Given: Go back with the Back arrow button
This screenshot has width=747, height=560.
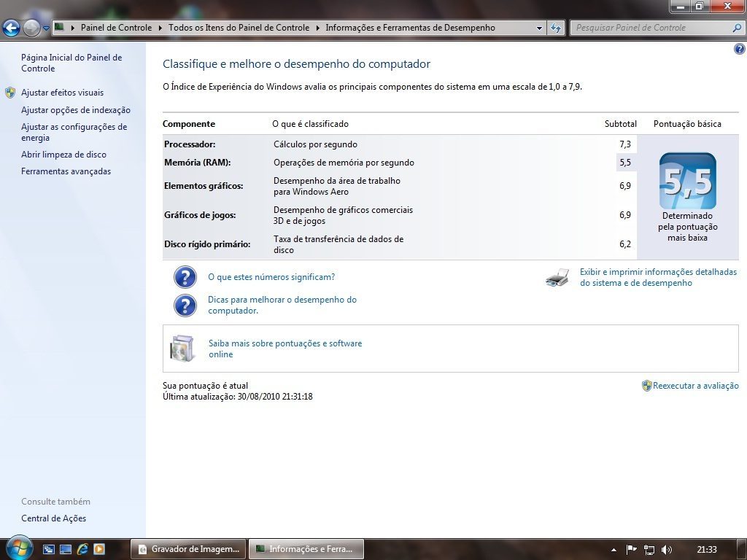Looking at the screenshot, I should coord(11,28).
